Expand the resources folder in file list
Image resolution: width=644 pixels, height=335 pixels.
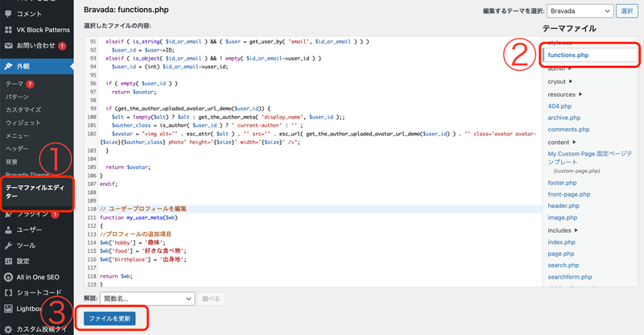(x=564, y=94)
